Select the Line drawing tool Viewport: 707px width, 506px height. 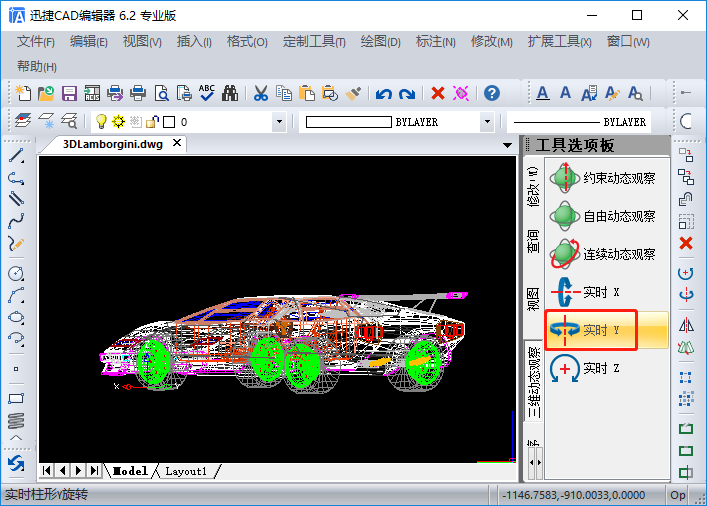(x=16, y=156)
